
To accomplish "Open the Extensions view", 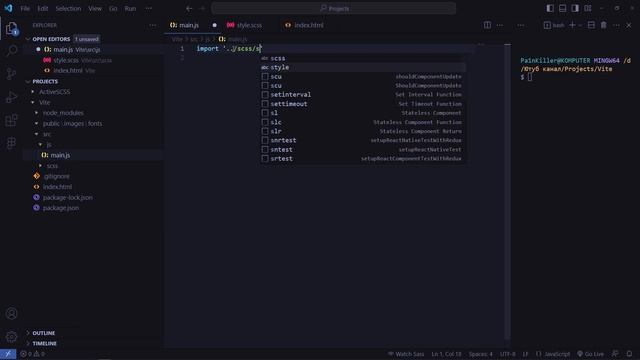I will point(11,120).
